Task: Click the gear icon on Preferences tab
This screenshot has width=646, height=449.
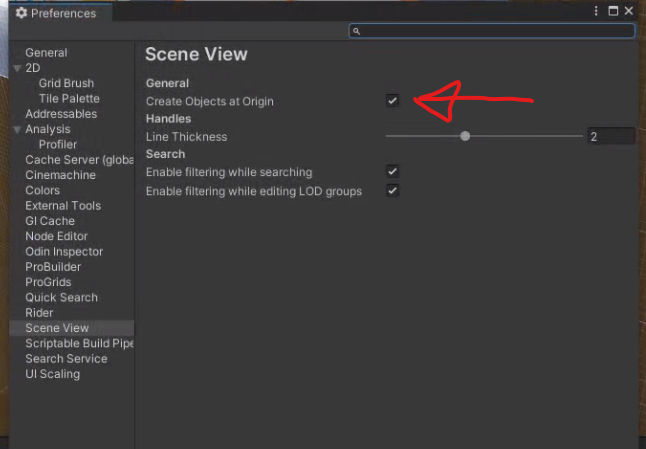Action: pyautogui.click(x=21, y=13)
